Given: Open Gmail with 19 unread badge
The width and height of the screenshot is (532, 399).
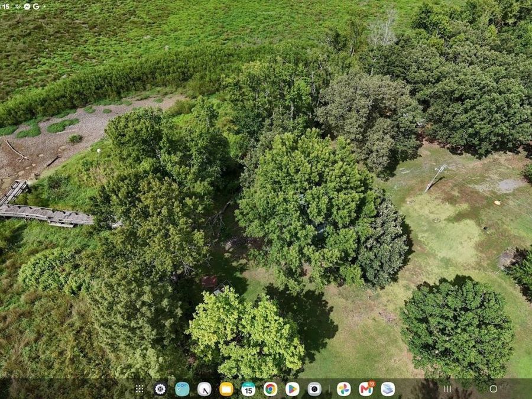Looking at the screenshot, I should pos(366,388).
